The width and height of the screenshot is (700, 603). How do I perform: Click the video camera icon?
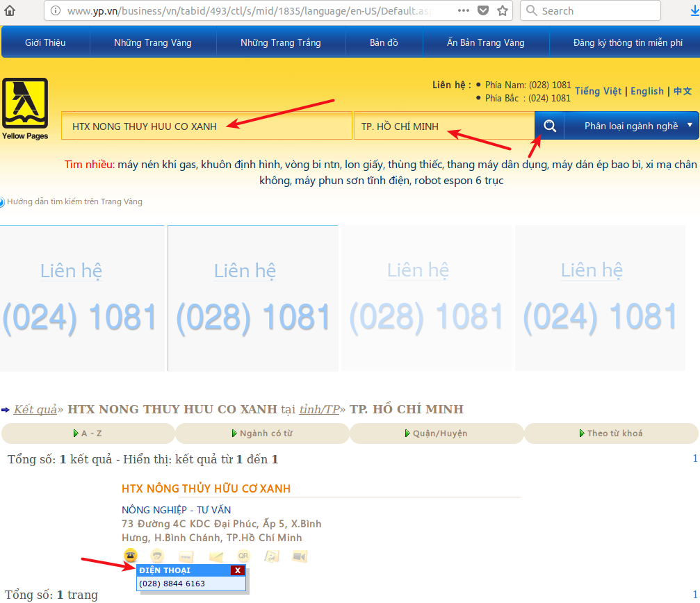300,556
